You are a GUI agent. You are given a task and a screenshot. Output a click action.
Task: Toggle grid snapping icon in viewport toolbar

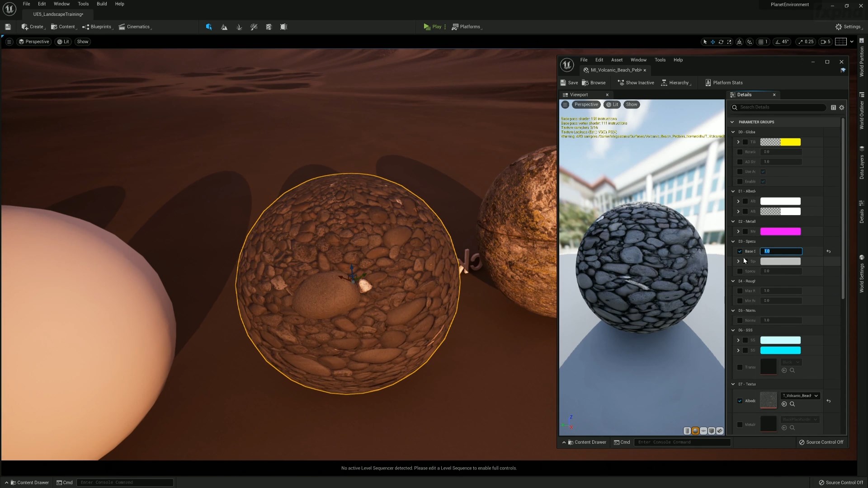click(x=761, y=42)
